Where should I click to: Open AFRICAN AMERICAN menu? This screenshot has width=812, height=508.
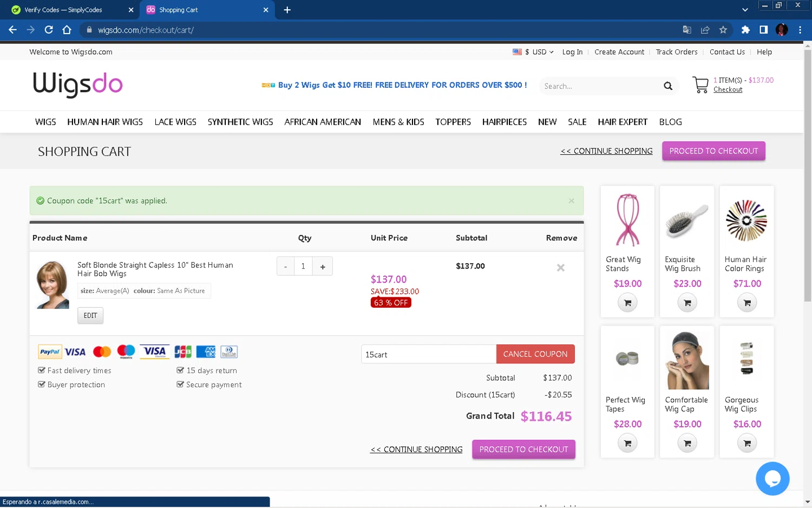(323, 122)
